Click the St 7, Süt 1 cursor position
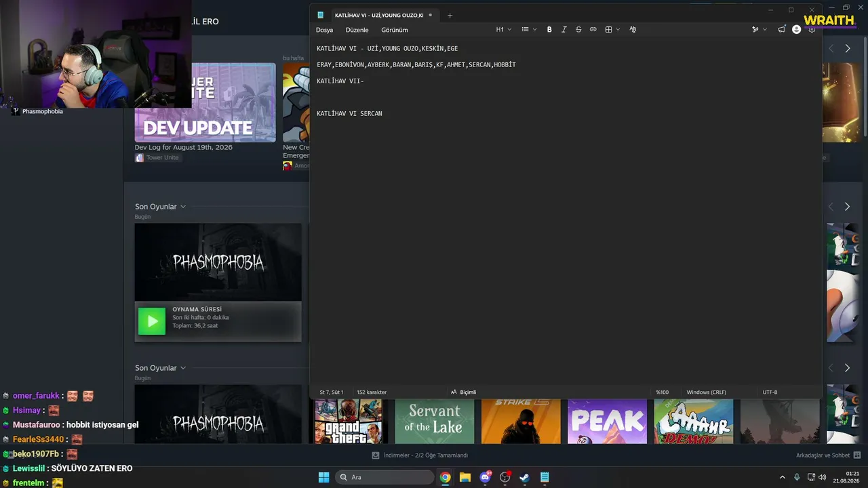The height and width of the screenshot is (488, 868). pos(332,392)
